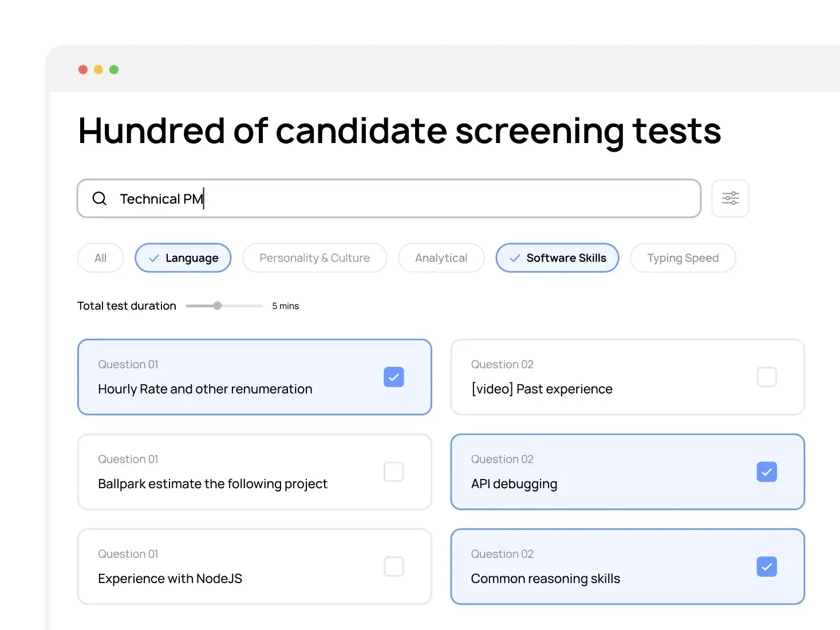Viewport: 840px width, 630px height.
Task: Deselect the Common reasoning skills checkbox
Action: coord(767,566)
